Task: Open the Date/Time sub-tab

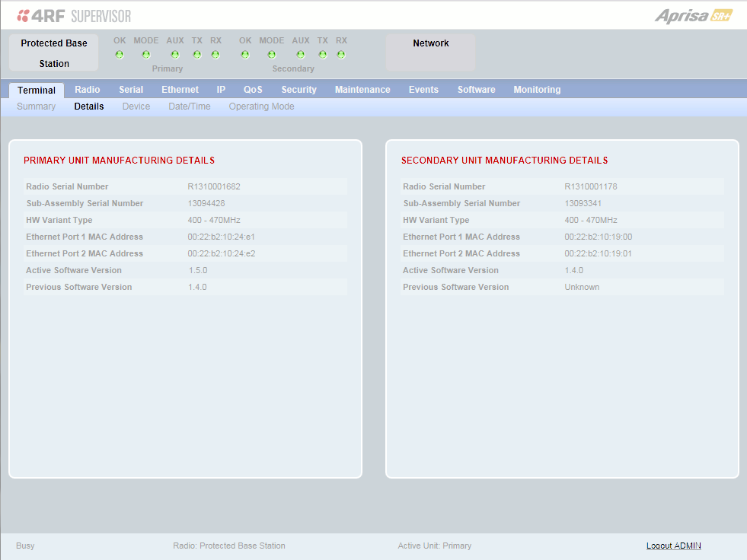Action: tap(190, 107)
